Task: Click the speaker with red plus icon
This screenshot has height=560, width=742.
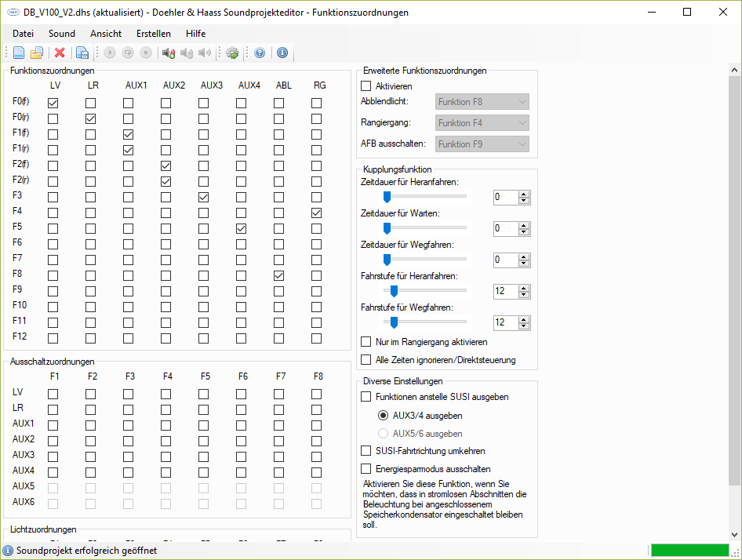Action: point(169,53)
